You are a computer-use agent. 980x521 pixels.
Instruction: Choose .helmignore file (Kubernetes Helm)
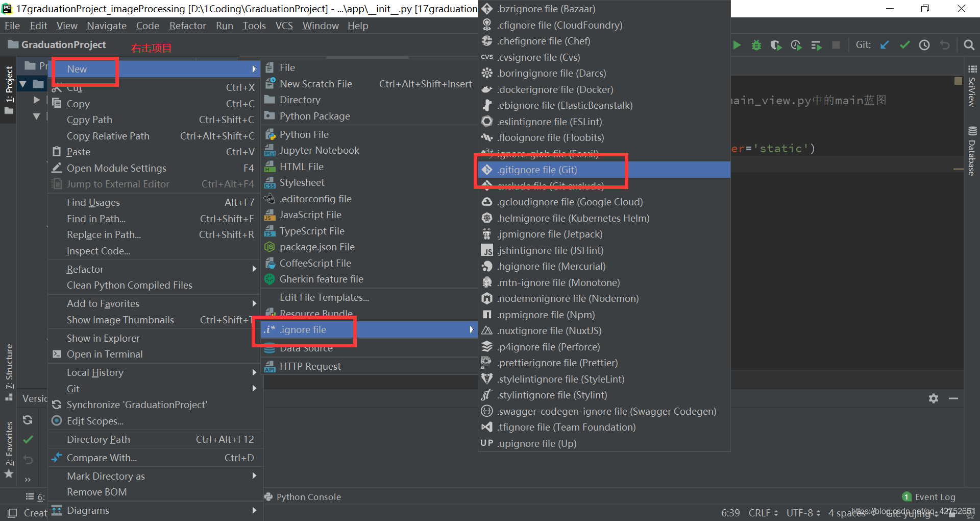coord(604,218)
